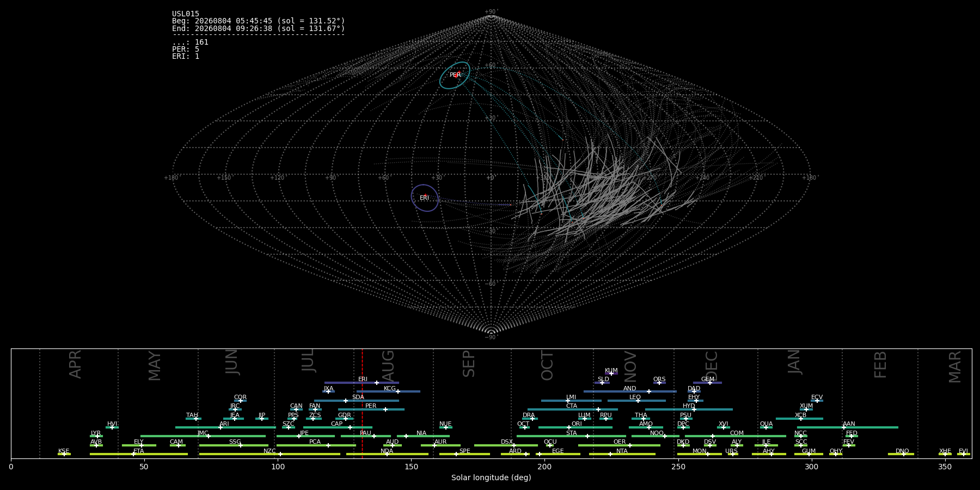The image size is (980, 490).
Task: Click the ERI radiant circle on sky map
Action: coord(425,198)
